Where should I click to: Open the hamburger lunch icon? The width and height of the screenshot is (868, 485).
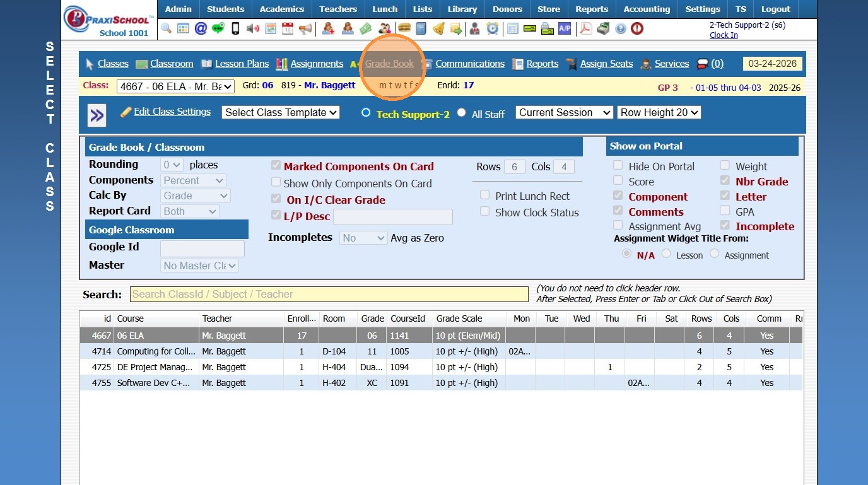[x=404, y=28]
